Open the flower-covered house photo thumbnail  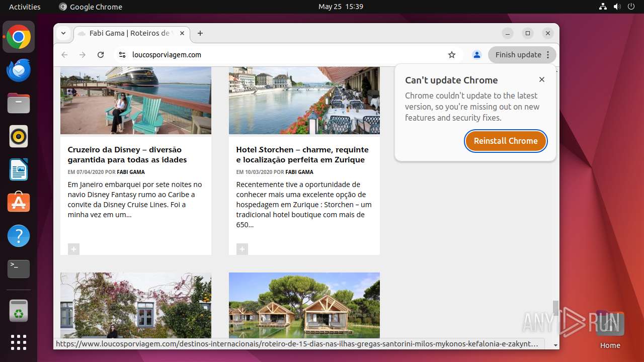coord(136,306)
